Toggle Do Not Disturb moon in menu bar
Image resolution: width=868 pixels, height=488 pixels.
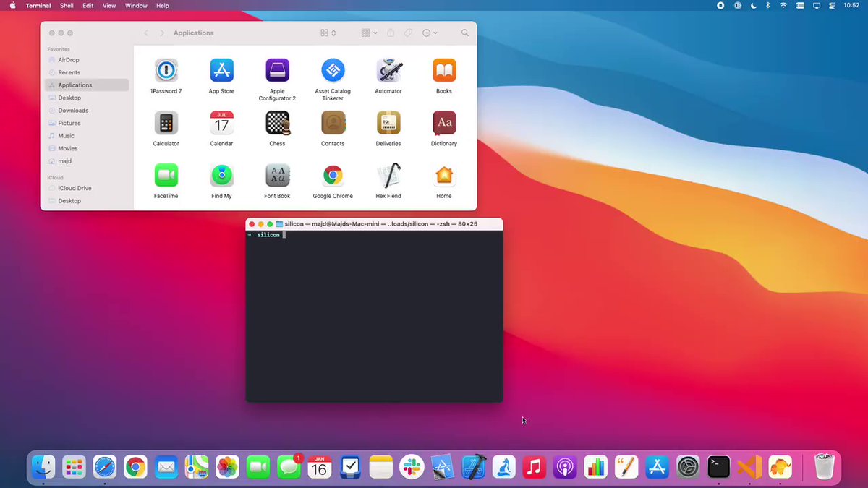[752, 6]
